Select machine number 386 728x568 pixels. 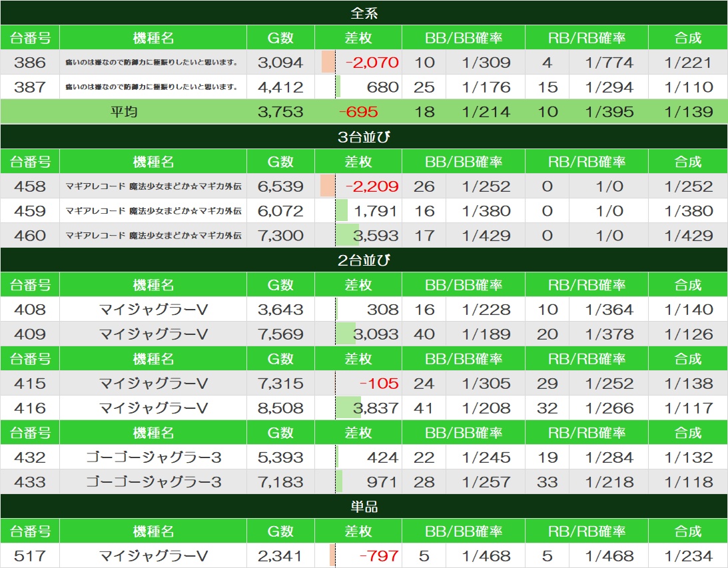(x=30, y=62)
